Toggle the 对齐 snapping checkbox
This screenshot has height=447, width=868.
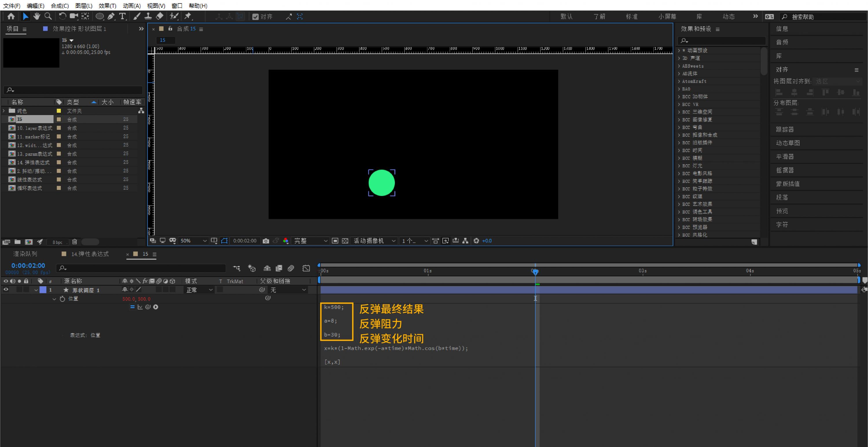255,16
